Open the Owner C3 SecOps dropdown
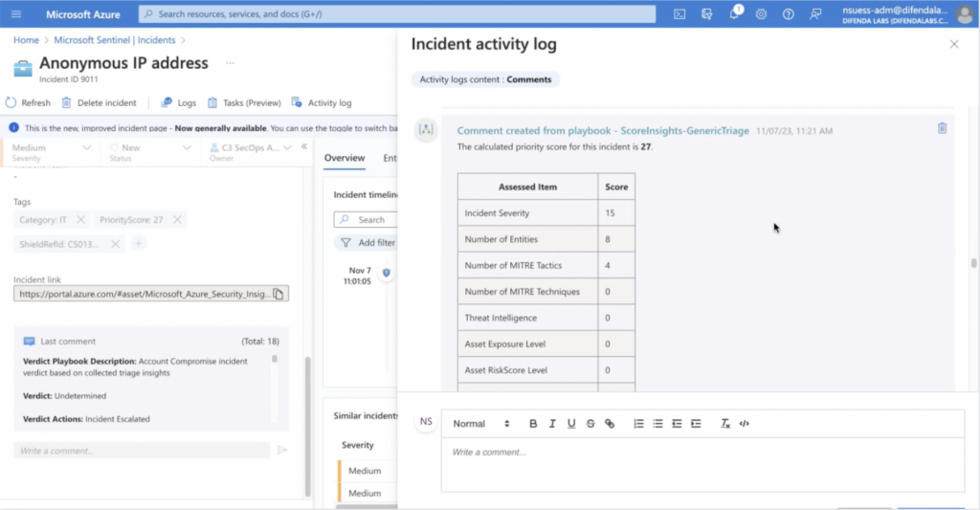This screenshot has width=980, height=510. click(250, 152)
